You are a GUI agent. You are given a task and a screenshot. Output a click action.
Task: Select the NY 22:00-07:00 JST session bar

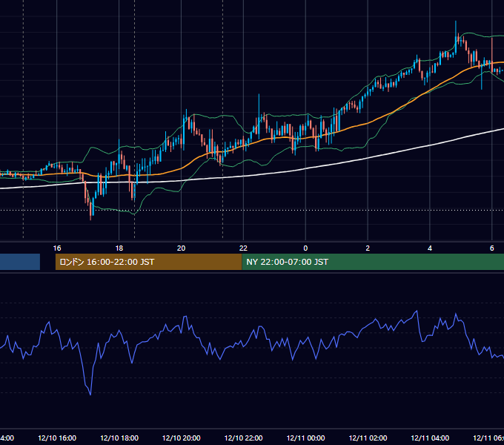click(373, 262)
